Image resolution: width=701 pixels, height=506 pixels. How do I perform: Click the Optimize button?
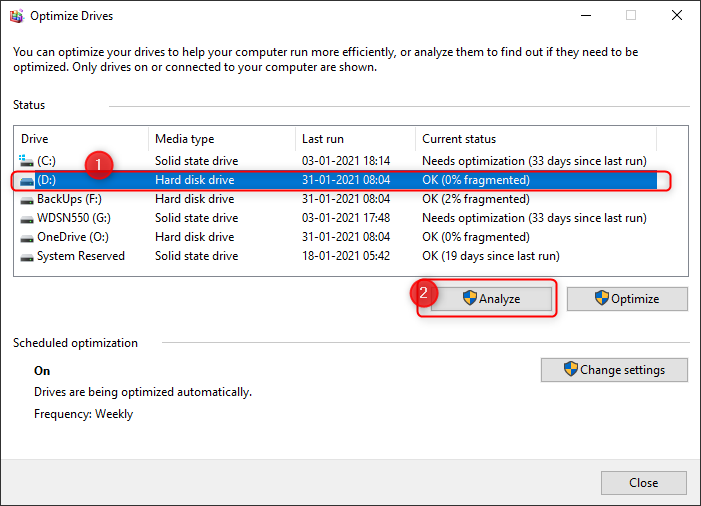pyautogui.click(x=627, y=299)
